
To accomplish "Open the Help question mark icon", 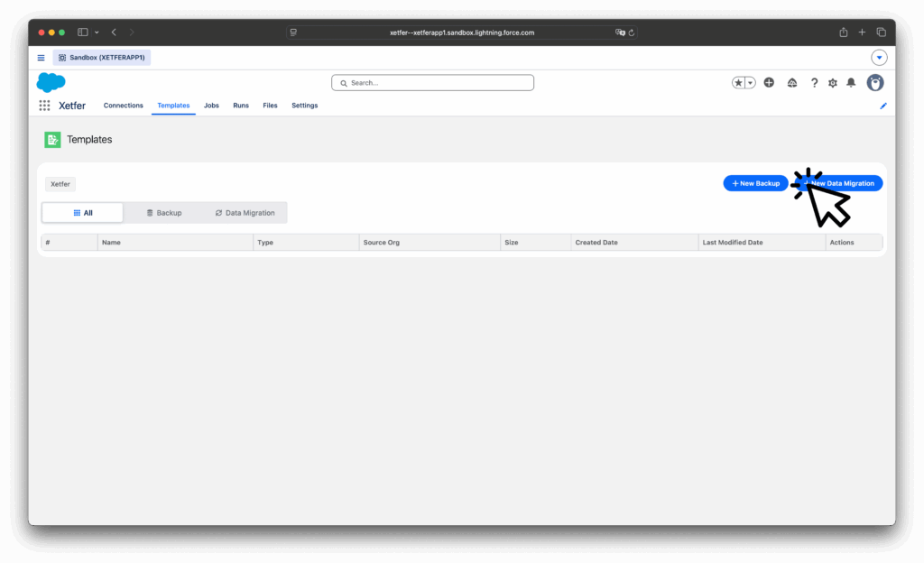I will coord(814,83).
